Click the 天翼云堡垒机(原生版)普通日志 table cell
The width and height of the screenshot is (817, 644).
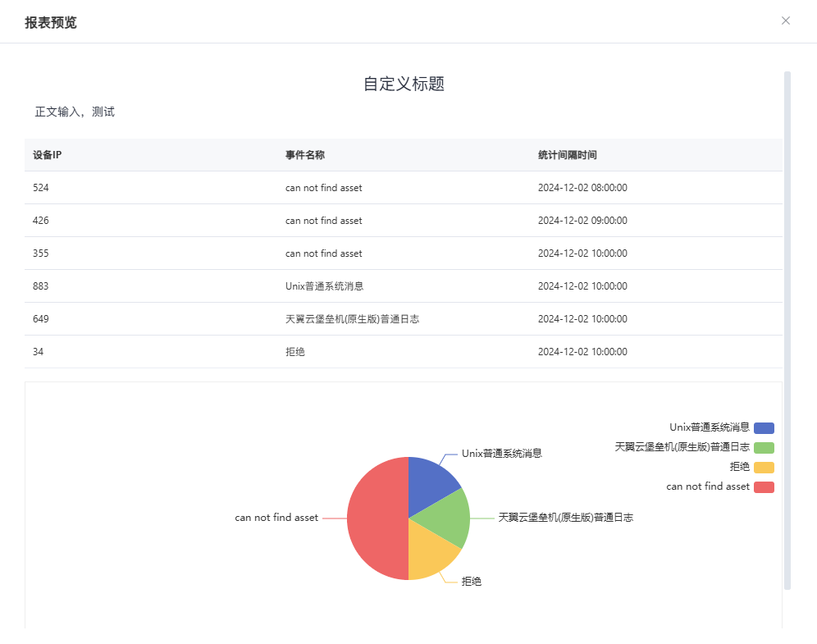tap(352, 319)
